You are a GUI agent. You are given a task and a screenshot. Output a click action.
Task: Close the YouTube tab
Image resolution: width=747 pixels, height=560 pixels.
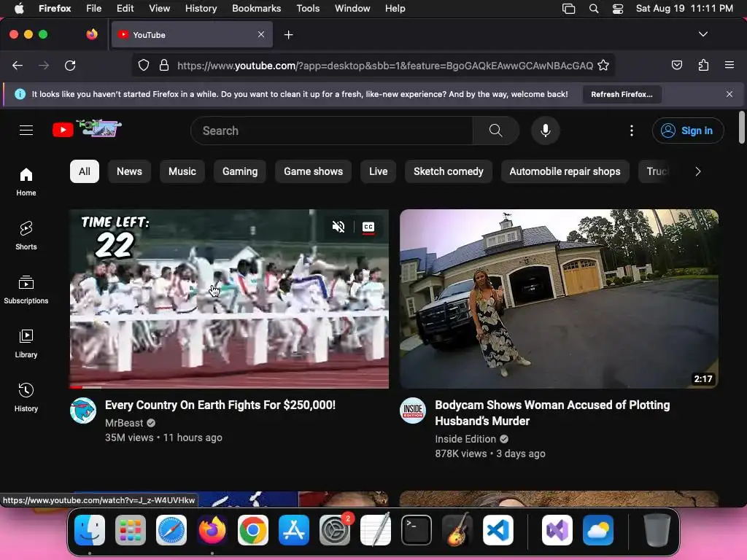[x=261, y=34]
